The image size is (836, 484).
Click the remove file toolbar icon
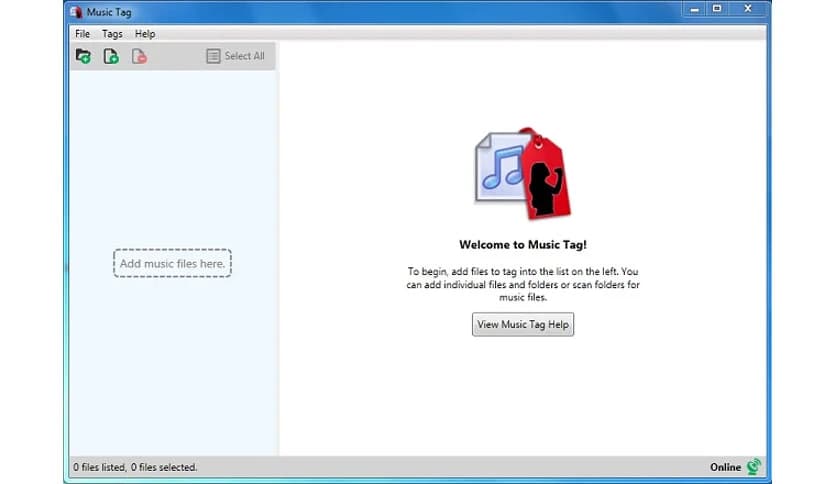click(x=139, y=56)
